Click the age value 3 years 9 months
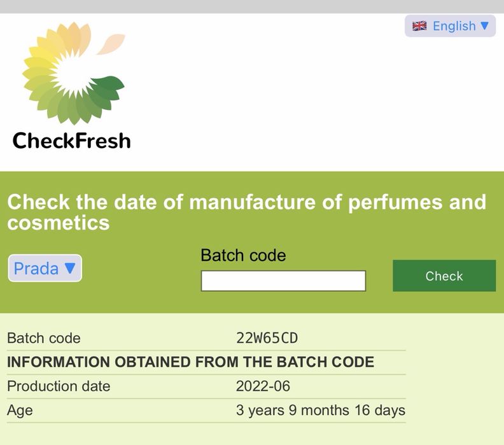The image size is (504, 445). (x=320, y=410)
